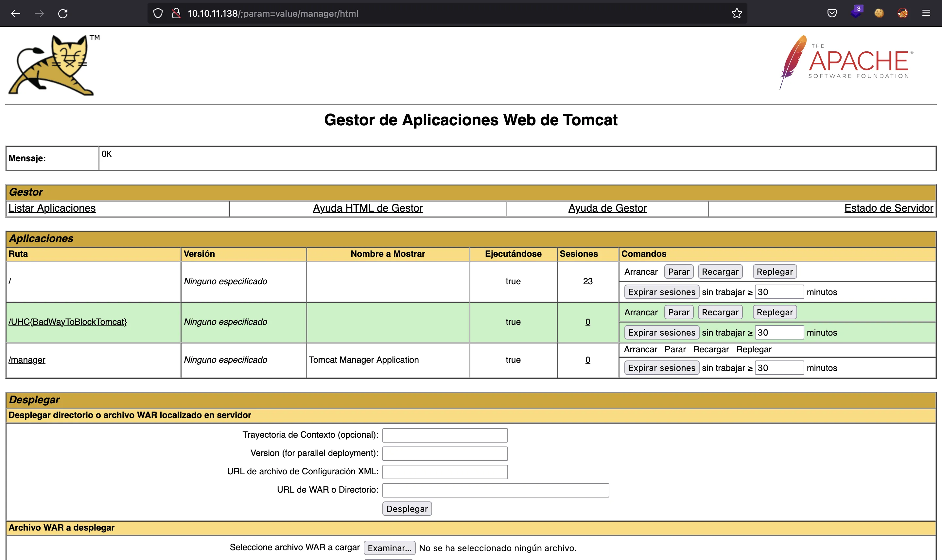Open the purple extension with badge 3
The height and width of the screenshot is (560, 942).
[x=856, y=12]
